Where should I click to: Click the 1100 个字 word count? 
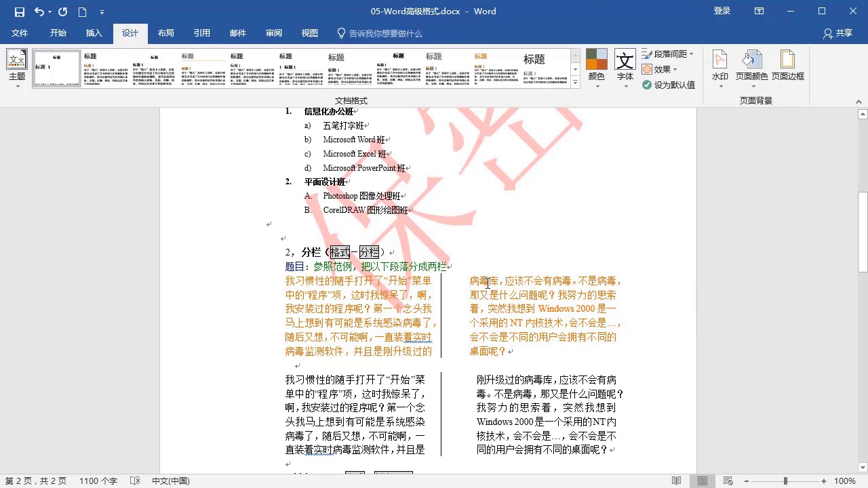(98, 481)
